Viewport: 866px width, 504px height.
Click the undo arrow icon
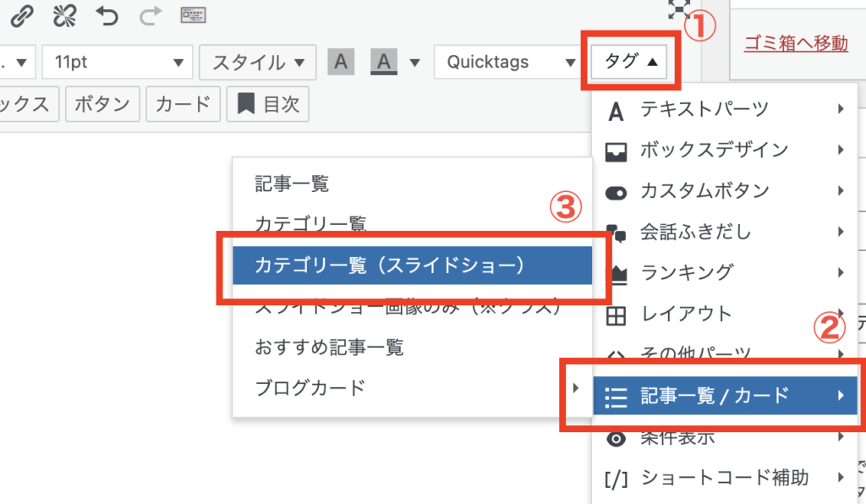(107, 14)
